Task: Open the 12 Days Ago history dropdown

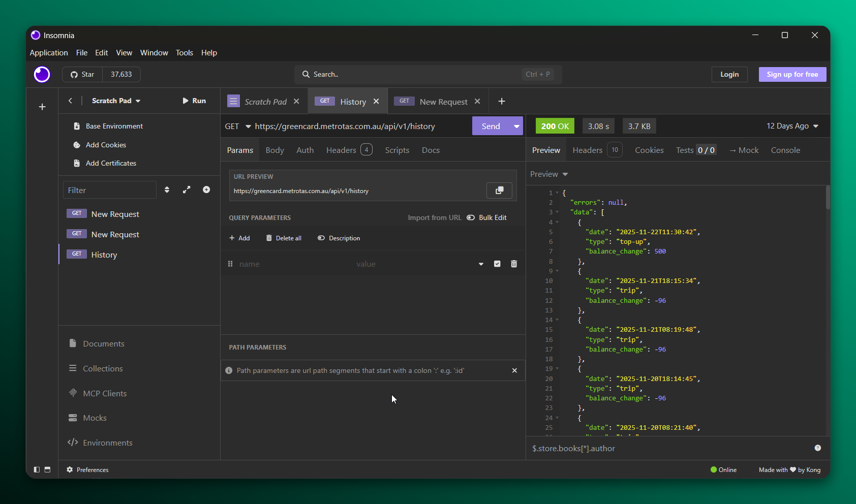Action: 792,126
